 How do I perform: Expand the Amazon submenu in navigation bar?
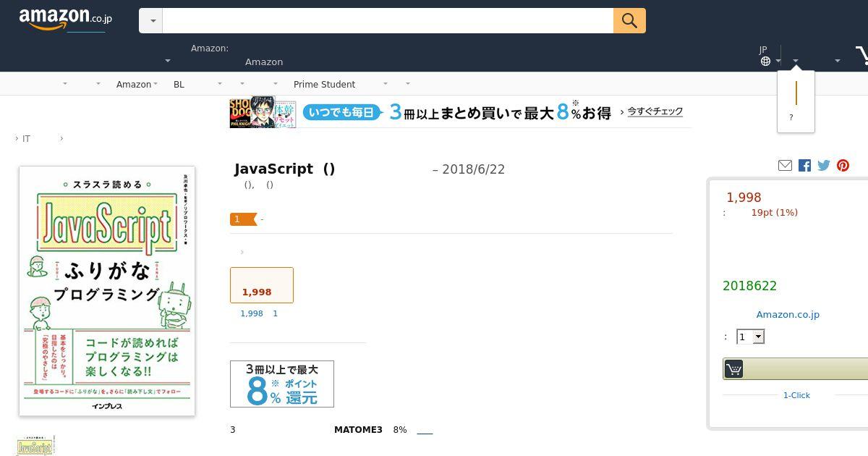point(137,84)
